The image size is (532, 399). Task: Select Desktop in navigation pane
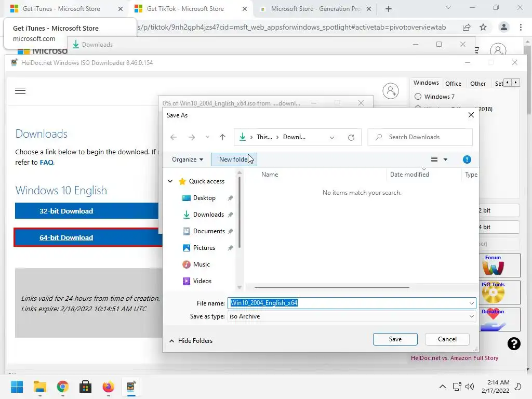click(204, 198)
